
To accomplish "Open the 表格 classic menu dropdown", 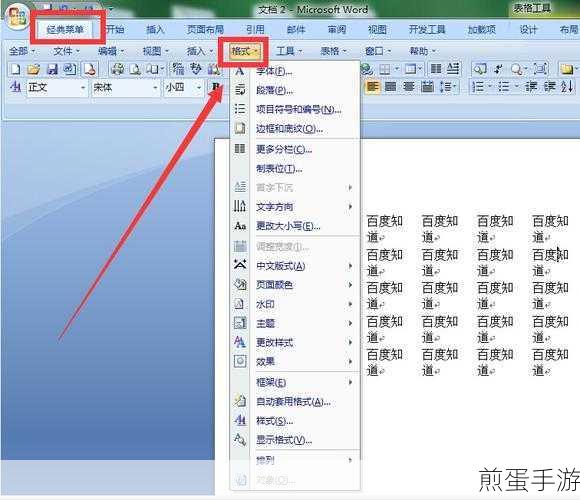I will tap(333, 51).
